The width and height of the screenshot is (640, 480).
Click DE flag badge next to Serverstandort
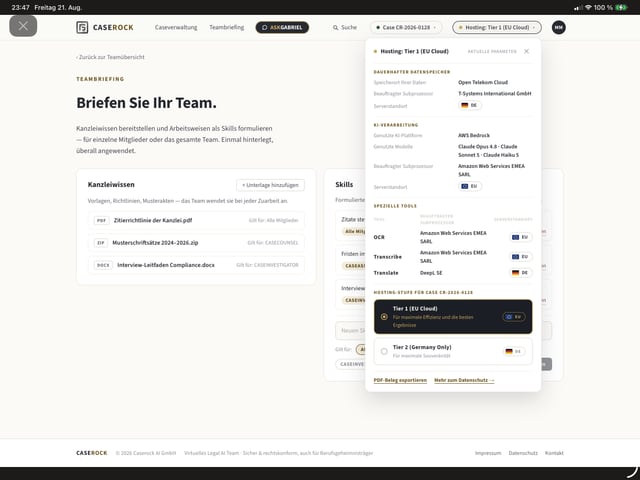coord(469,105)
